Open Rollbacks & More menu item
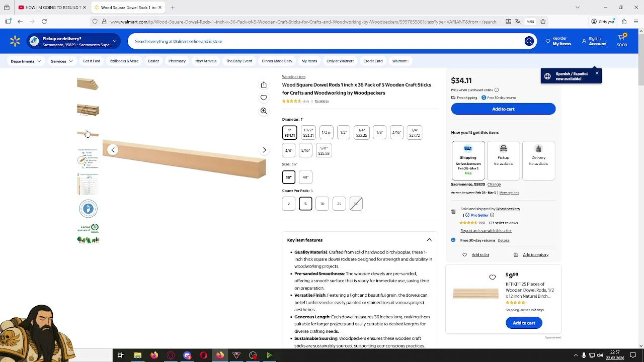 [124, 61]
